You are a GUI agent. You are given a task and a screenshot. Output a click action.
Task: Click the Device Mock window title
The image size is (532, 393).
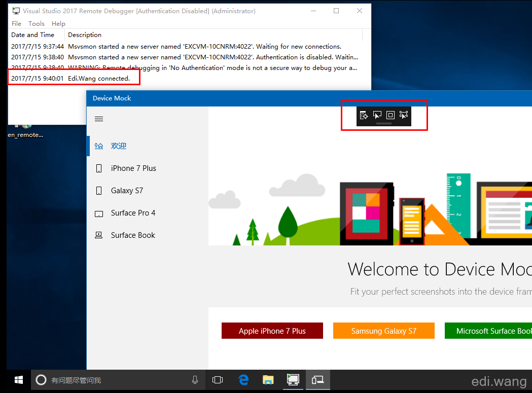click(112, 98)
